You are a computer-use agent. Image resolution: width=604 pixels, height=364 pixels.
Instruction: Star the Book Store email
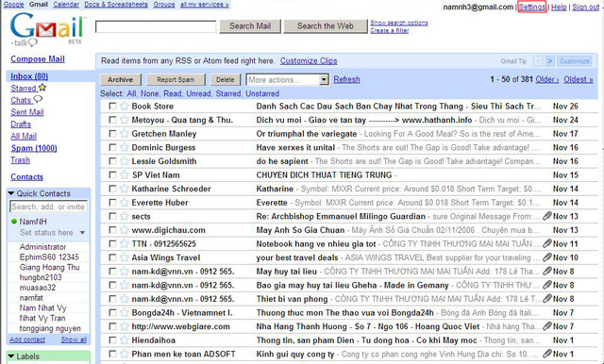(x=124, y=107)
